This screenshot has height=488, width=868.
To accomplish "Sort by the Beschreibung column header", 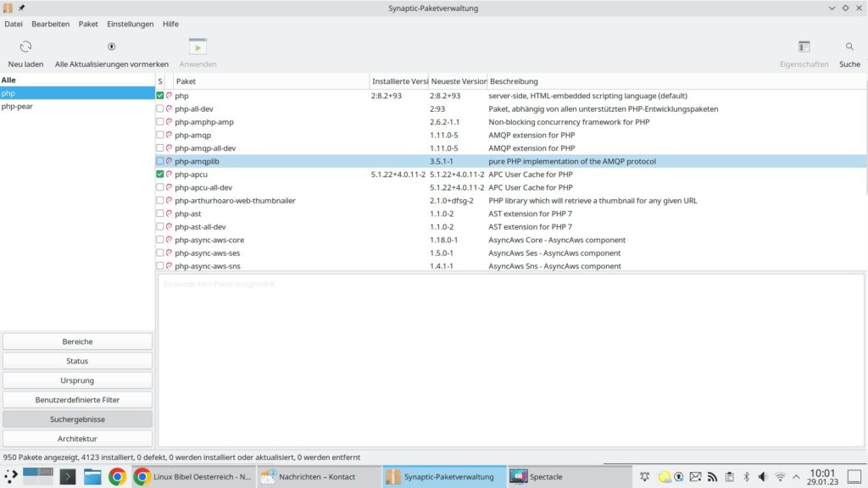I will coord(676,81).
